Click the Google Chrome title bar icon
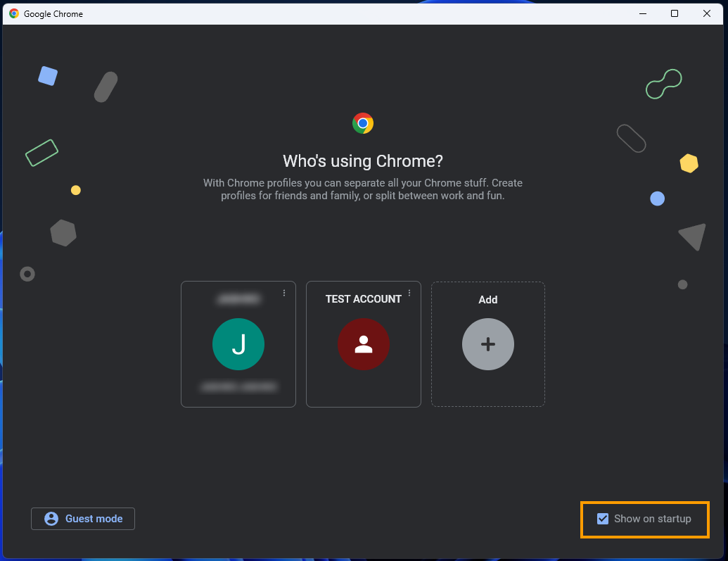Screen dimensions: 728x561 pos(14,13)
